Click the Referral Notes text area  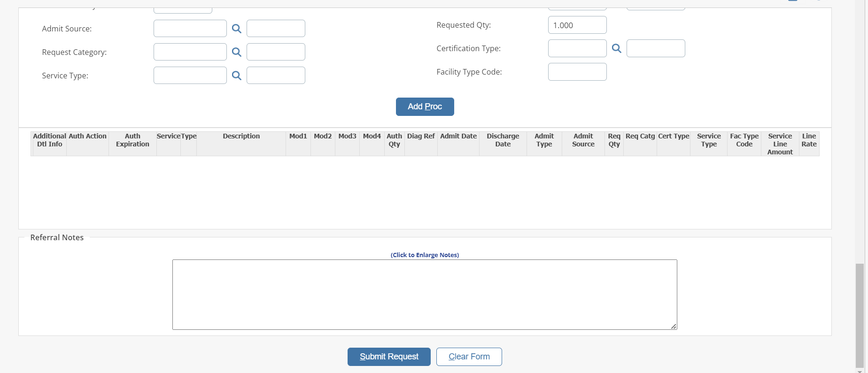coord(425,295)
